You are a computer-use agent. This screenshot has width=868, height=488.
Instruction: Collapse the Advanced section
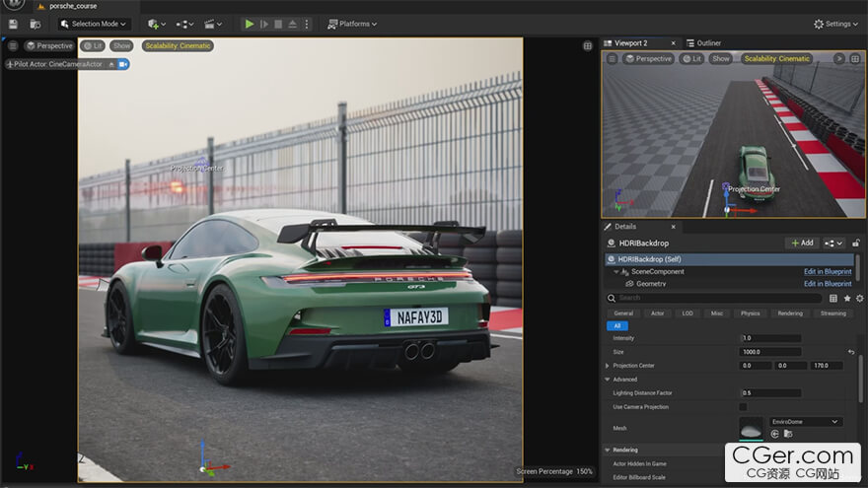click(x=608, y=380)
